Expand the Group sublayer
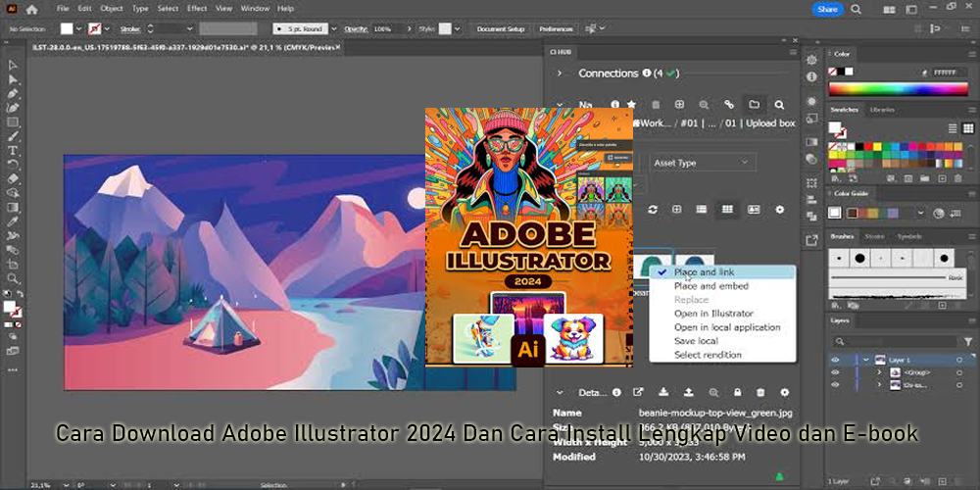This screenshot has width=980, height=490. [879, 372]
